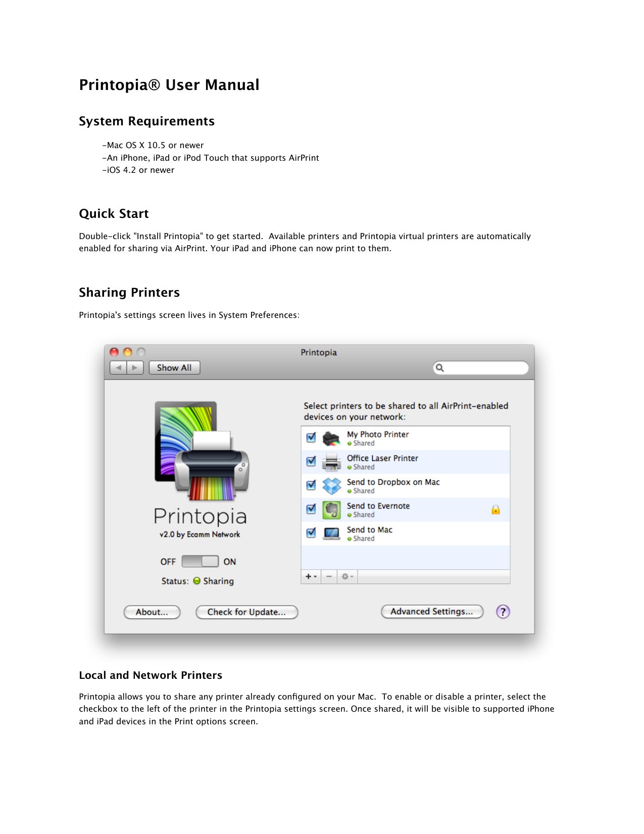Viewport: 644px width, 834px height.
Task: Click the green Sharing status indicator
Action: 197,581
